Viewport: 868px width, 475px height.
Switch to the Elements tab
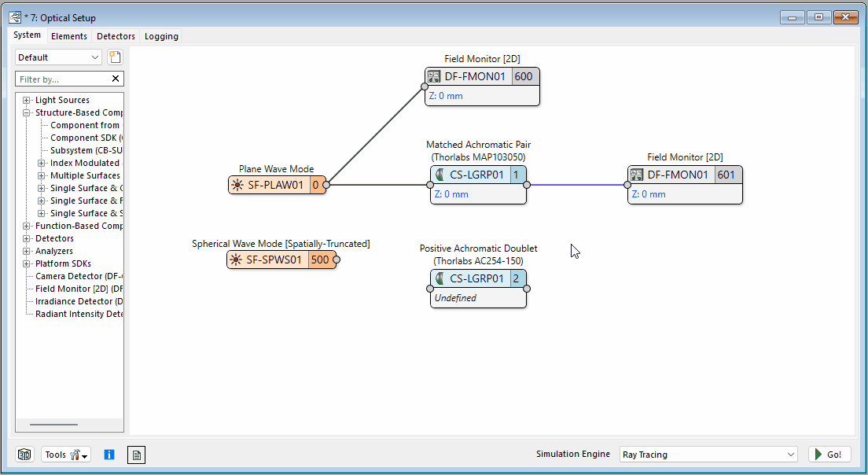coord(68,36)
